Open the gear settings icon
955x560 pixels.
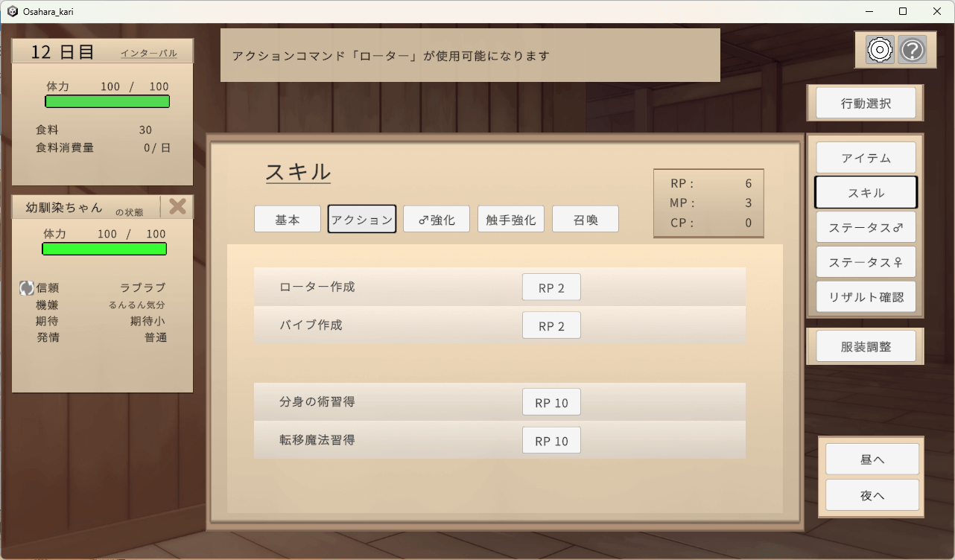coord(880,50)
